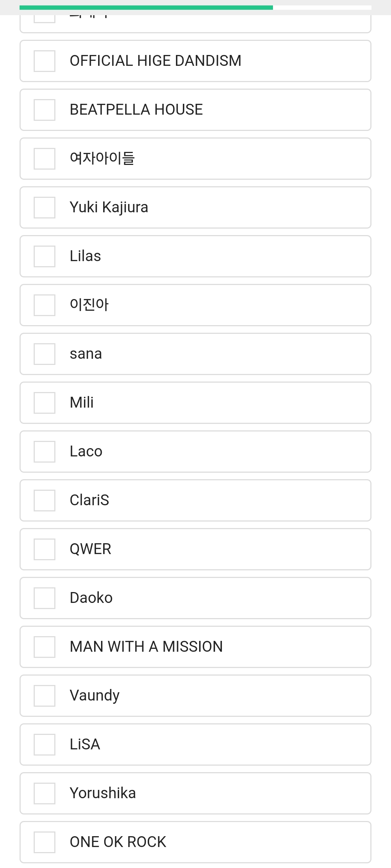Image resolution: width=391 pixels, height=868 pixels.
Task: Check the Yorushika checkbox
Action: point(45,793)
